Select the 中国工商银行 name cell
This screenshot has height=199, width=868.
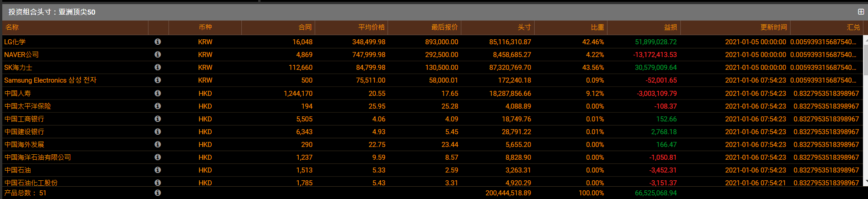[24, 119]
